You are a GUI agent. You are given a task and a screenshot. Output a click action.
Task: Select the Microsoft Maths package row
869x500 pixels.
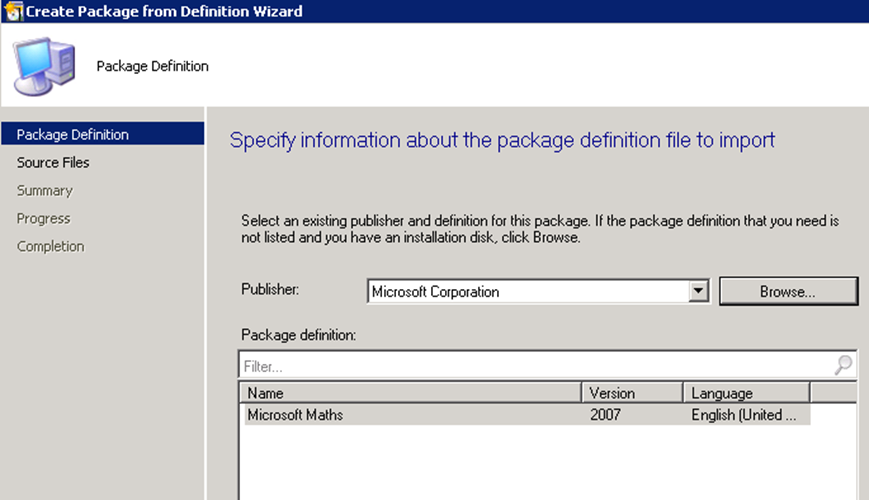click(527, 415)
